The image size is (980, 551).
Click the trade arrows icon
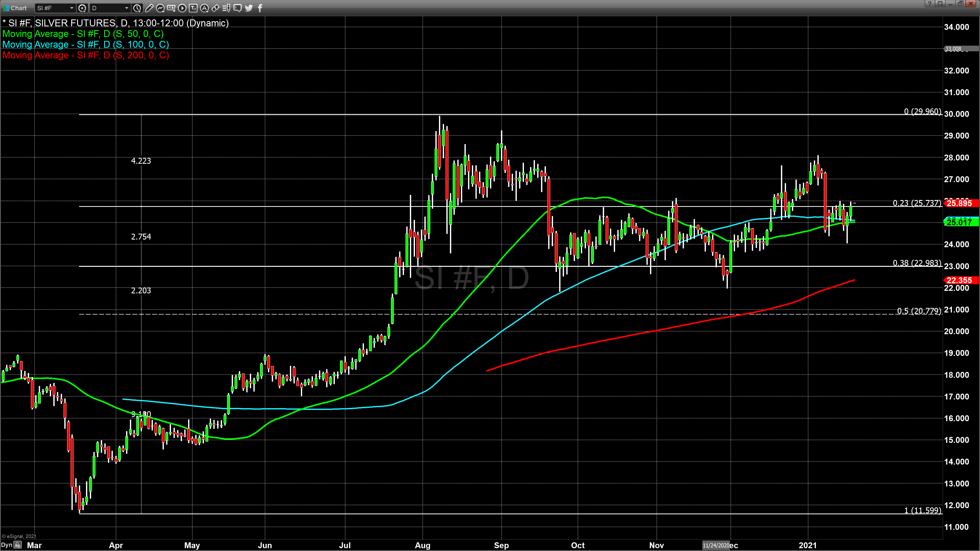(x=215, y=8)
